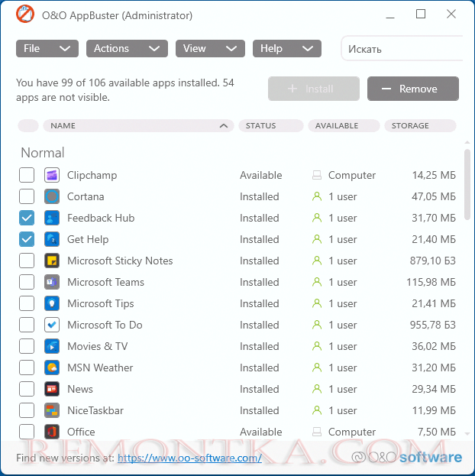Click the MSN Weather app icon
The image size is (475, 476).
[x=52, y=368]
